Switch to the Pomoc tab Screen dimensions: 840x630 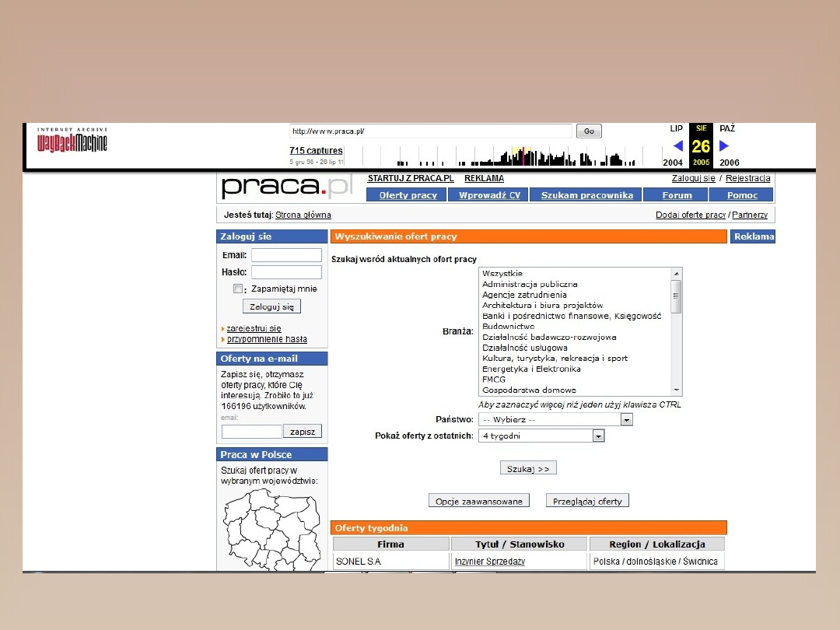pos(740,194)
